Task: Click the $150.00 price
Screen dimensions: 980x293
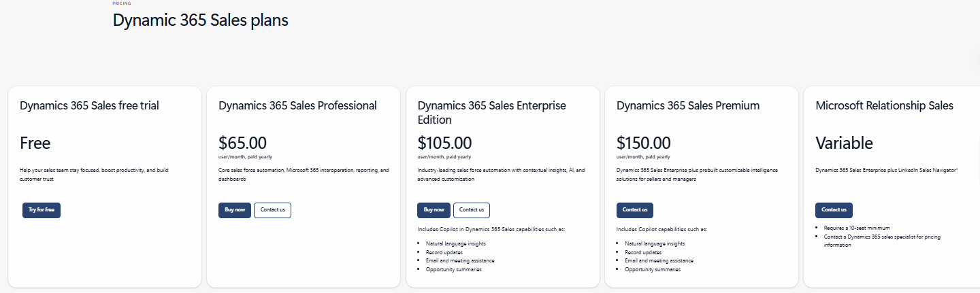Action: (x=644, y=143)
